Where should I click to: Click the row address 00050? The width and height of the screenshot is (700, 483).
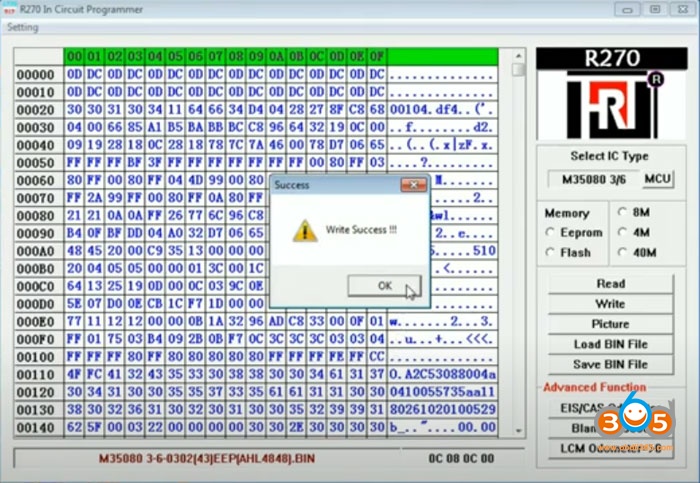35,163
